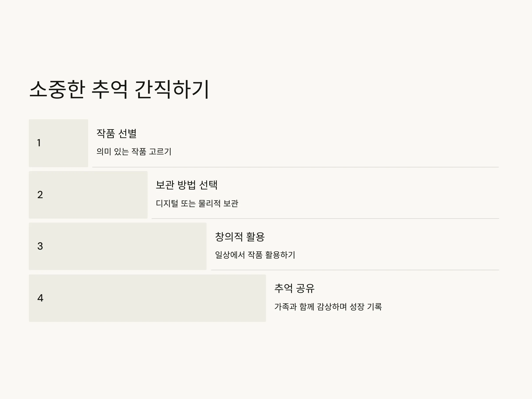Click the heading 작품 선별
532x399 pixels.
[117, 133]
